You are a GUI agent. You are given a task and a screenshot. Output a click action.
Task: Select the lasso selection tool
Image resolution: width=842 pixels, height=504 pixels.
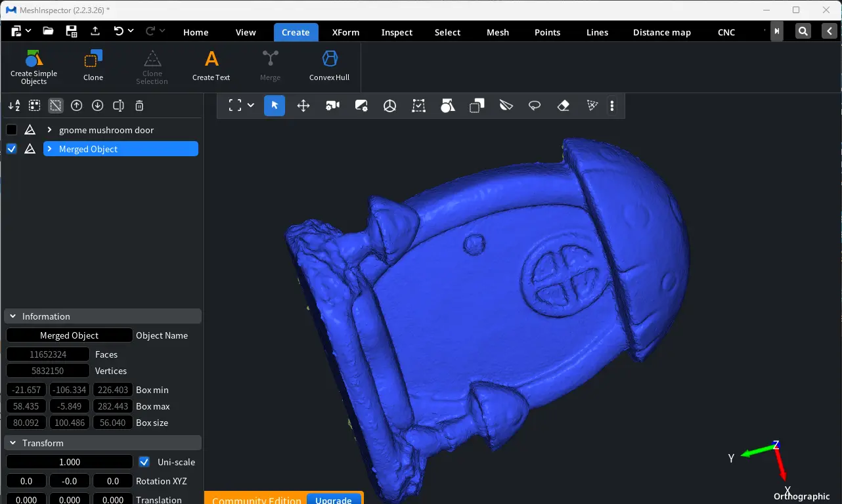[535, 106]
